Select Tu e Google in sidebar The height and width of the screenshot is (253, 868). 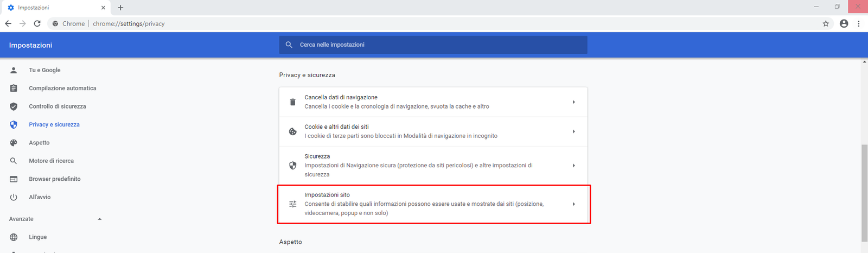44,70
